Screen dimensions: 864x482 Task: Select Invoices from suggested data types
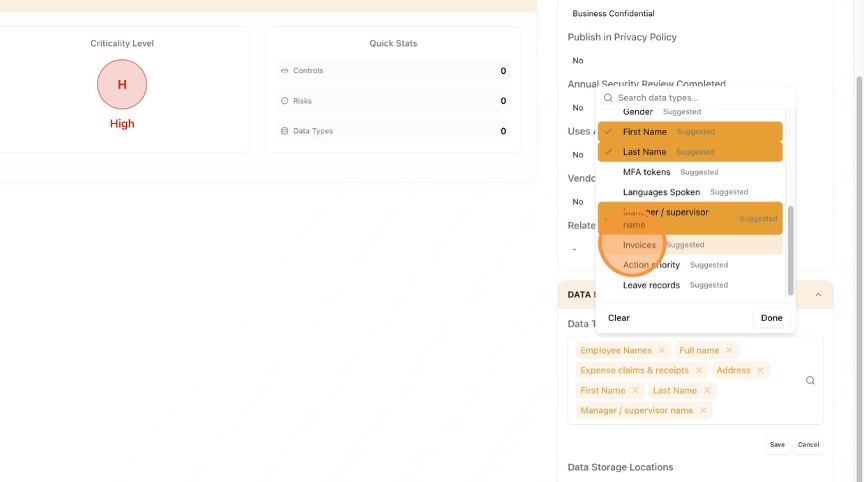coord(640,245)
